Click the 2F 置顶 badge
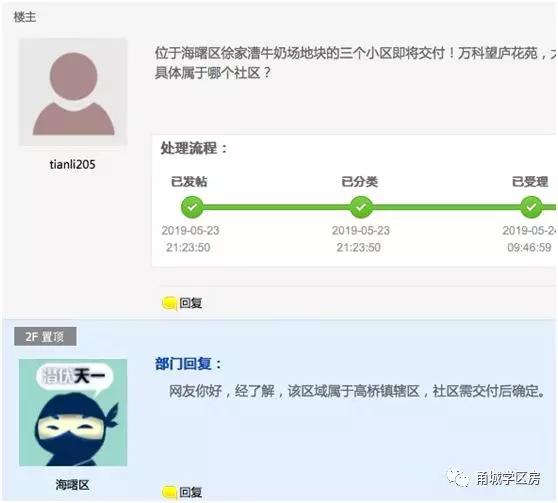The width and height of the screenshot is (558, 503). pos(45,336)
